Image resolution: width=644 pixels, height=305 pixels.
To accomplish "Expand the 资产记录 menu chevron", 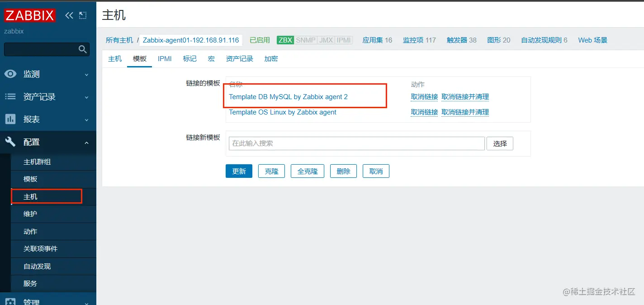I will [86, 97].
